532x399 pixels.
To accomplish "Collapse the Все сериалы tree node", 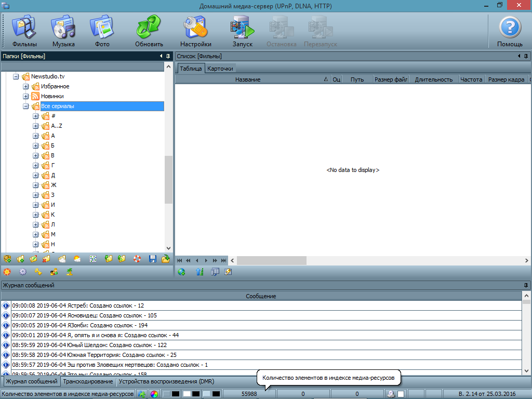I will [25, 107].
